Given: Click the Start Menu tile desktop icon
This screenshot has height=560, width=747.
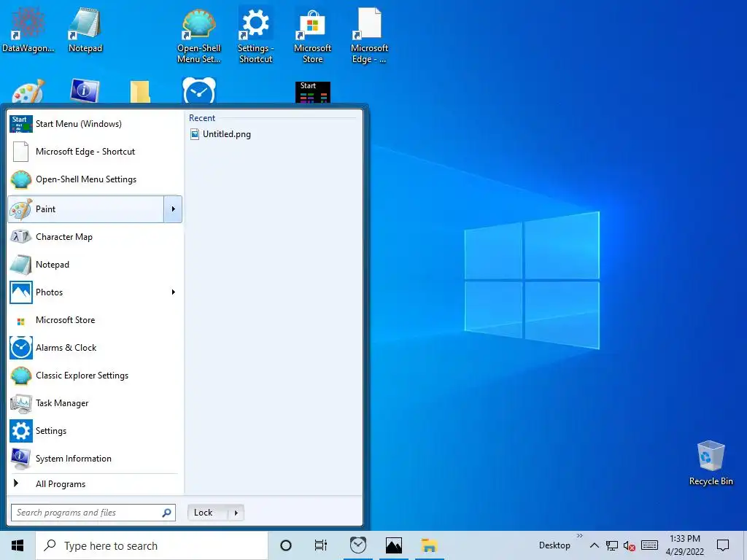Looking at the screenshot, I should click(x=312, y=92).
